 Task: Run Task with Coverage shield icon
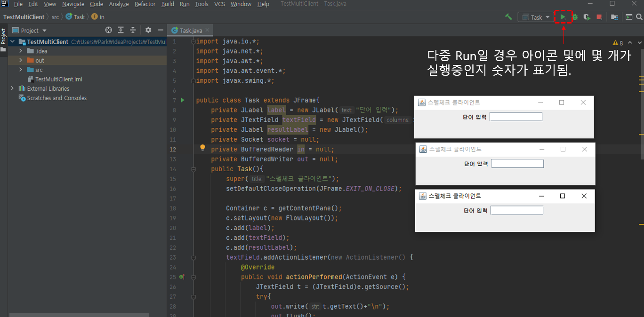tap(587, 17)
